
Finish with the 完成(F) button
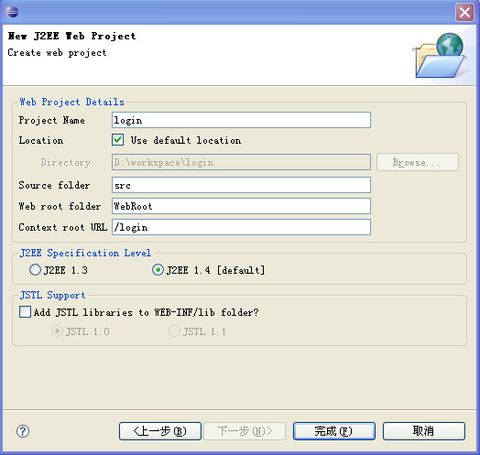point(334,431)
